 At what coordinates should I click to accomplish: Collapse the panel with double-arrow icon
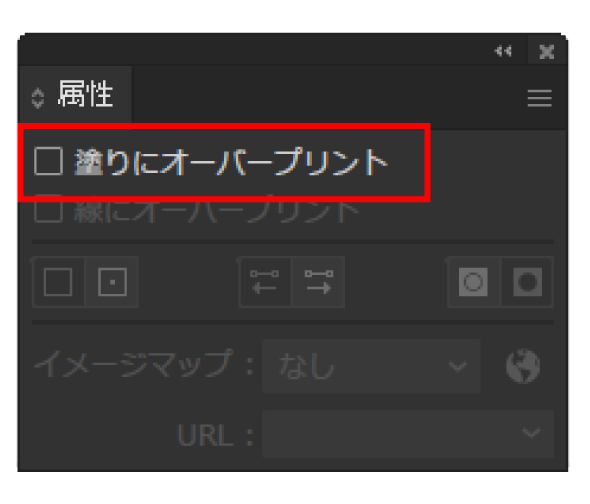coord(503,51)
